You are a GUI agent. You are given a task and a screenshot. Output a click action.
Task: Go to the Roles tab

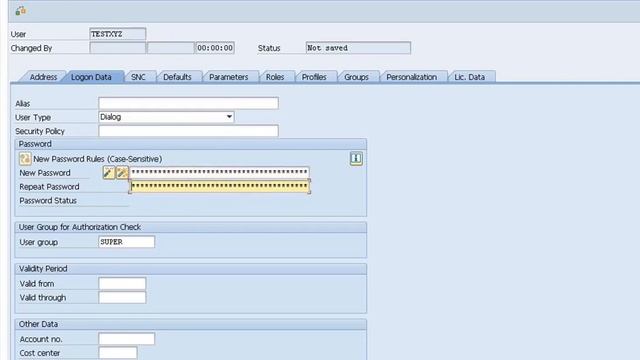pos(275,77)
